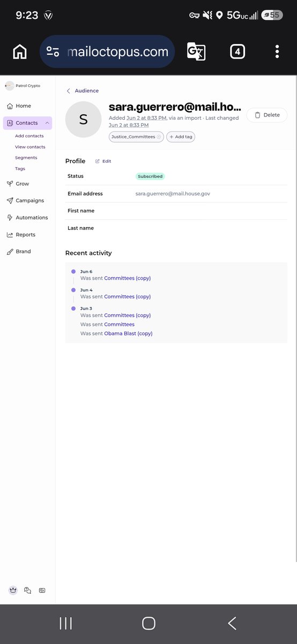Open the Obama Blast (copy) campaign

pyautogui.click(x=128, y=333)
